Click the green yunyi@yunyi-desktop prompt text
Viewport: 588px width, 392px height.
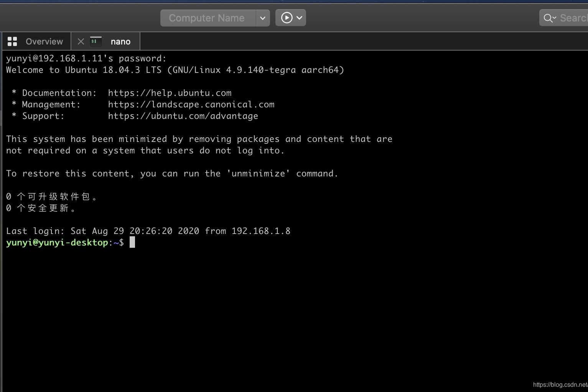pos(57,242)
